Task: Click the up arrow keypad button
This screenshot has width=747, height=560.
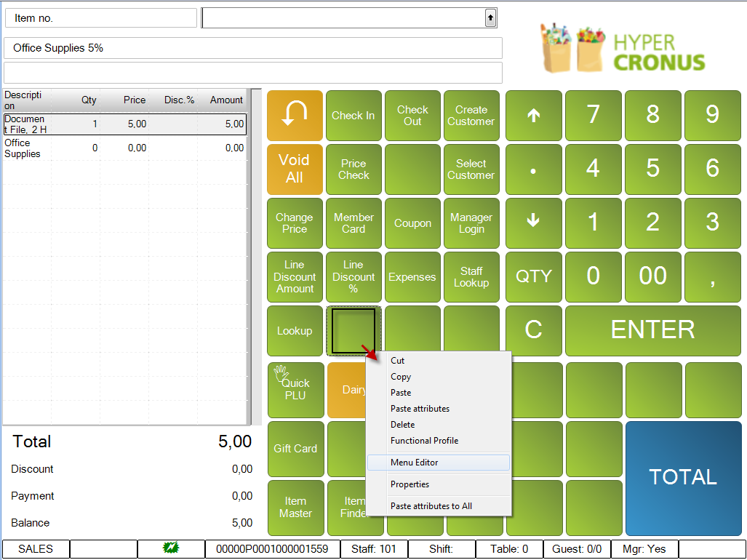Action: pyautogui.click(x=534, y=116)
